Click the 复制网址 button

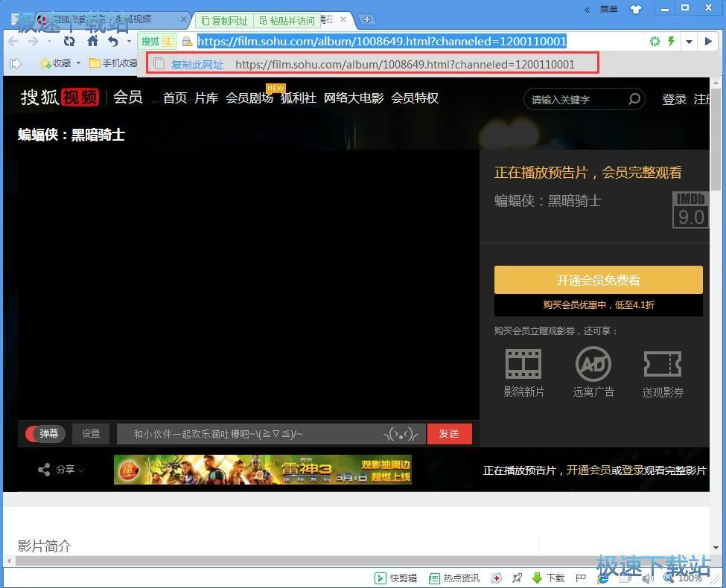(x=225, y=21)
